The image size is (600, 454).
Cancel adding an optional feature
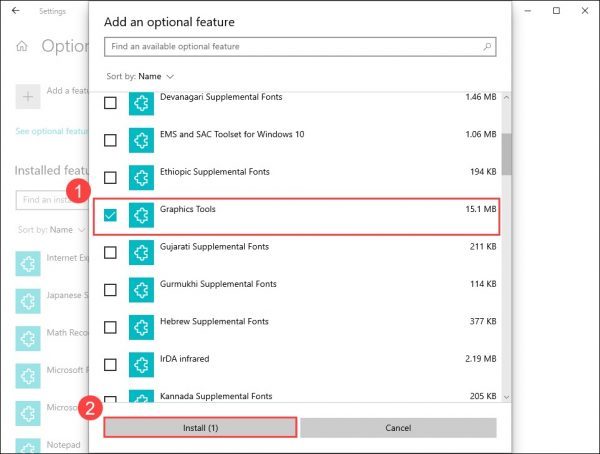click(x=398, y=428)
